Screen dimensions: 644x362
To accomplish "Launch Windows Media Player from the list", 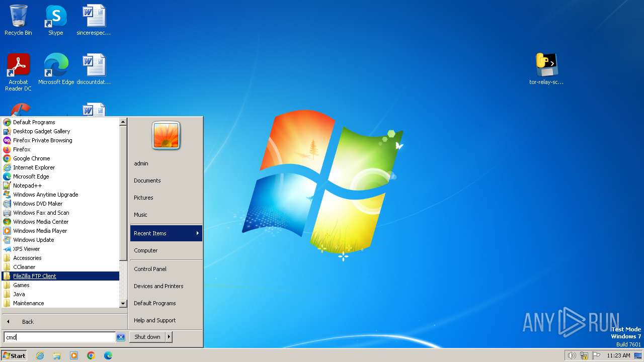I will (x=60, y=231).
